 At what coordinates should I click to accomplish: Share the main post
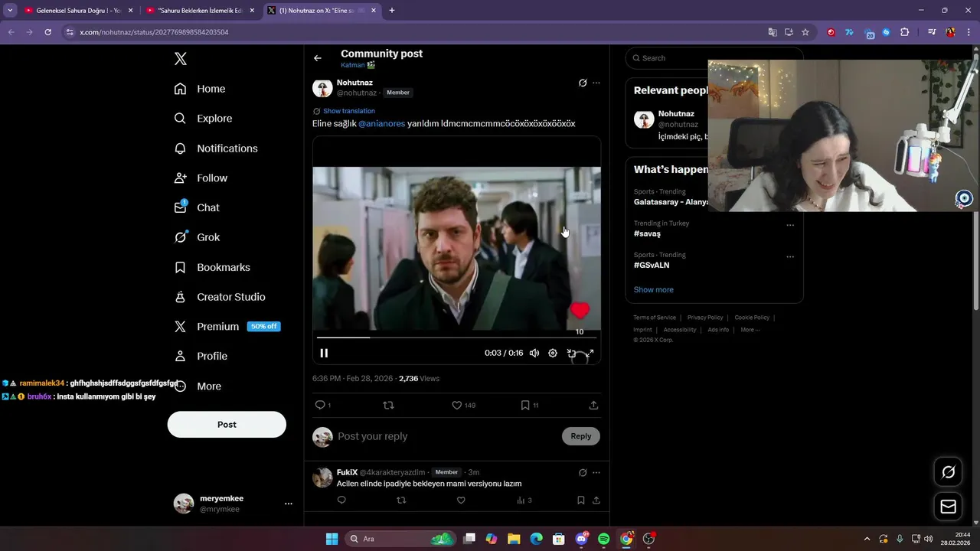pyautogui.click(x=593, y=405)
